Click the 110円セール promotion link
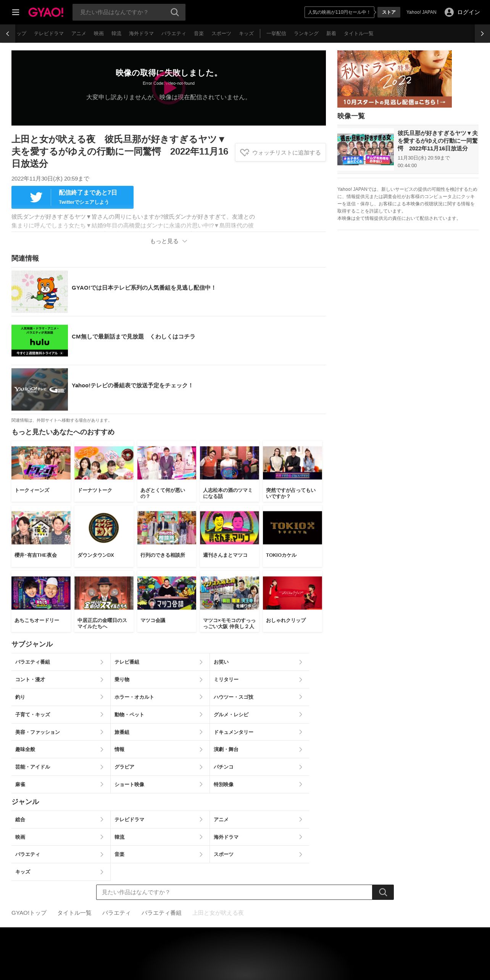This screenshot has width=490, height=980. click(339, 12)
